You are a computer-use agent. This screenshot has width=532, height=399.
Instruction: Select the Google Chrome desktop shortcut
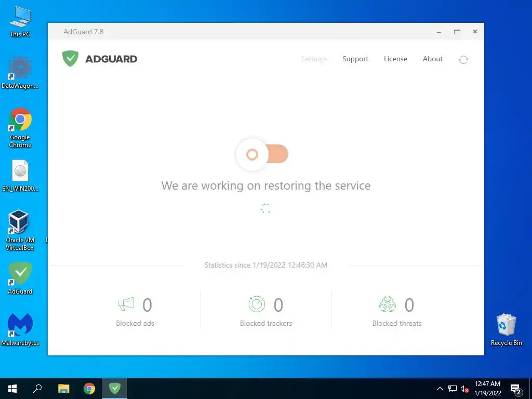point(20,128)
